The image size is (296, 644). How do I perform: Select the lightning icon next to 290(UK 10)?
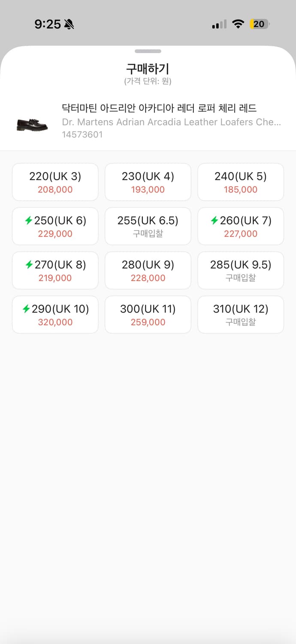pos(27,309)
